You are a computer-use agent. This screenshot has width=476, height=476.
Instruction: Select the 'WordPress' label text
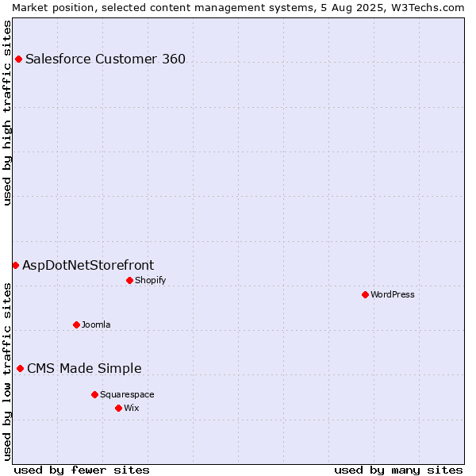point(393,294)
